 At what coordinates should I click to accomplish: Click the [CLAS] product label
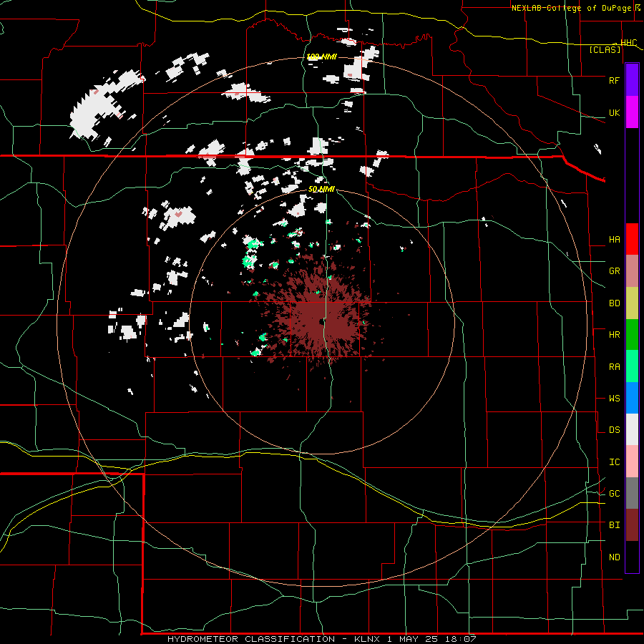(x=605, y=50)
